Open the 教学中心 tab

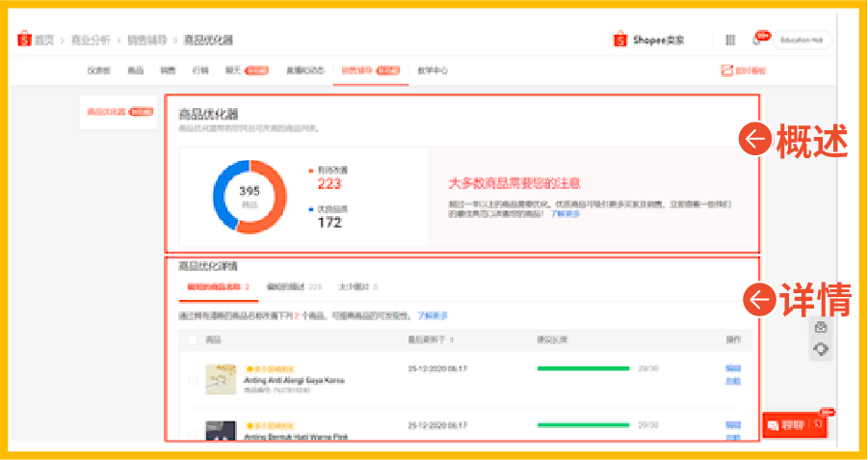(x=433, y=70)
